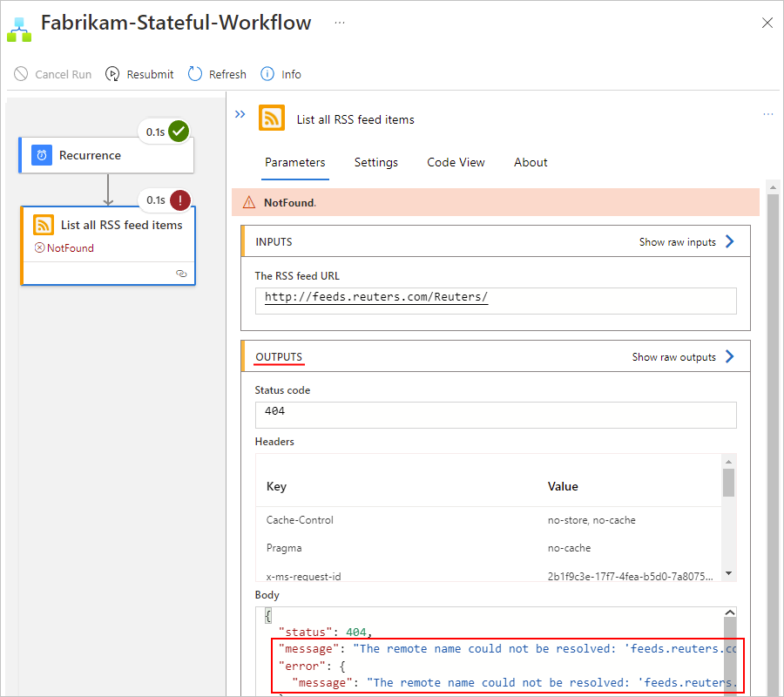
Task: Expand raw inputs with the chevron arrow
Action: [730, 241]
